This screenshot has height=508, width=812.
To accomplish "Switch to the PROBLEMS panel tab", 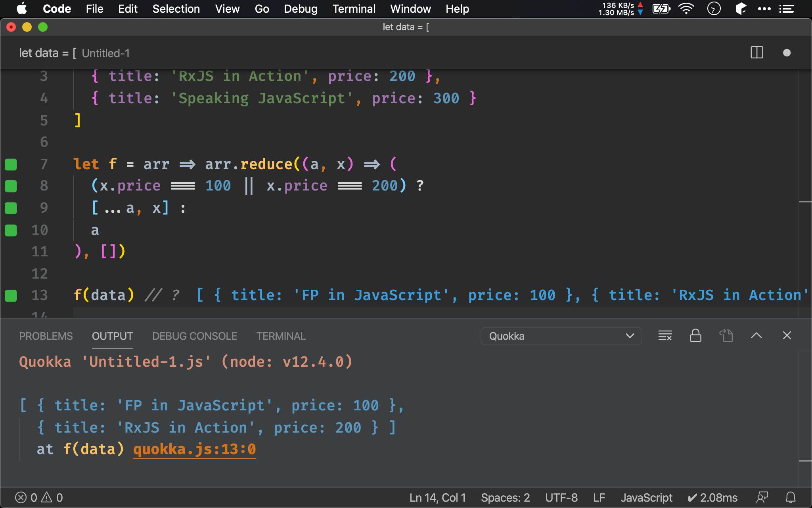I will coord(46,336).
